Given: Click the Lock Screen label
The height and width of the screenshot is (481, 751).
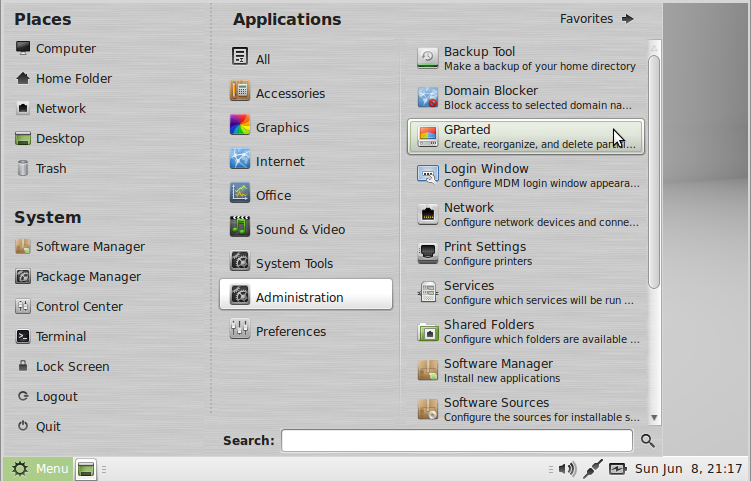Looking at the screenshot, I should 73,366.
